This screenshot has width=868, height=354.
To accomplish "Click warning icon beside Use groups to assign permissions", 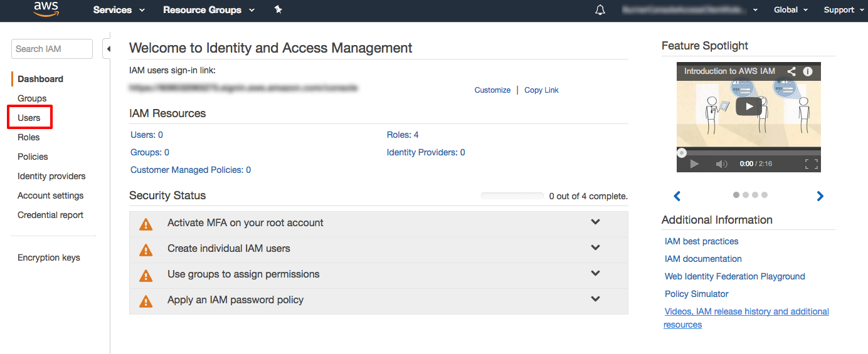I will click(x=146, y=275).
